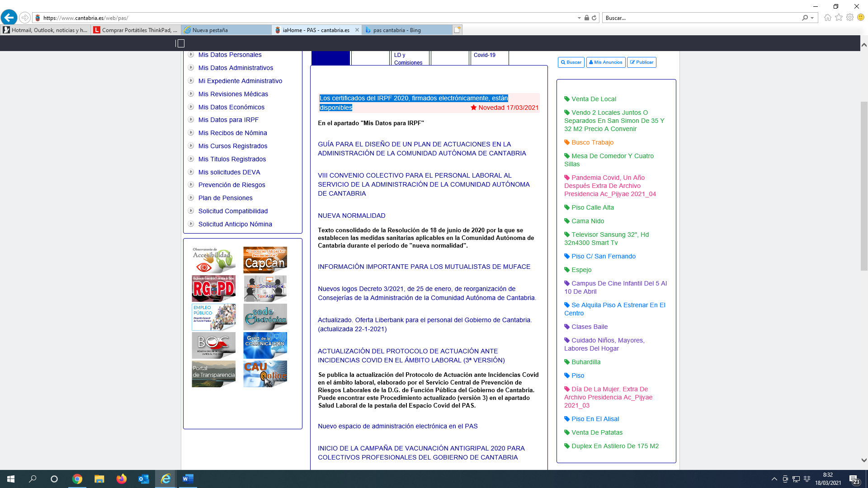Open browser favorites star icon
This screenshot has height=488, width=868.
click(839, 18)
